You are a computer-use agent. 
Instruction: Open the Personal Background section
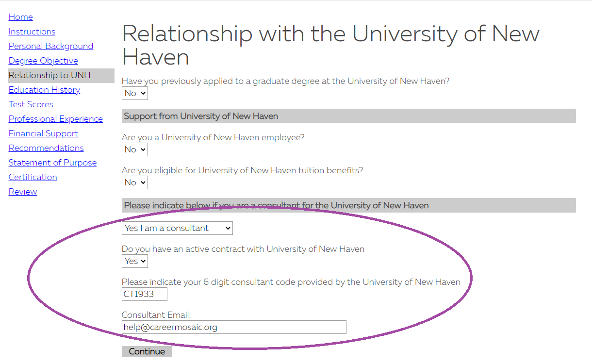(x=51, y=46)
